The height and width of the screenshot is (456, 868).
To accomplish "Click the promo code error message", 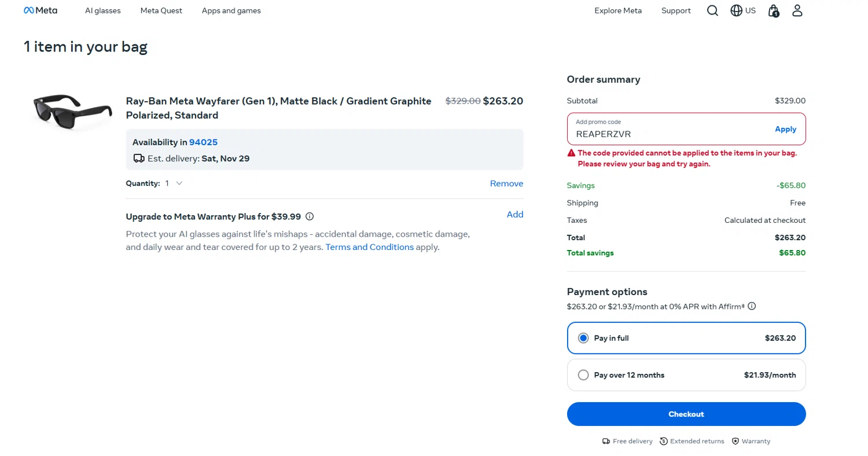I will [x=687, y=159].
